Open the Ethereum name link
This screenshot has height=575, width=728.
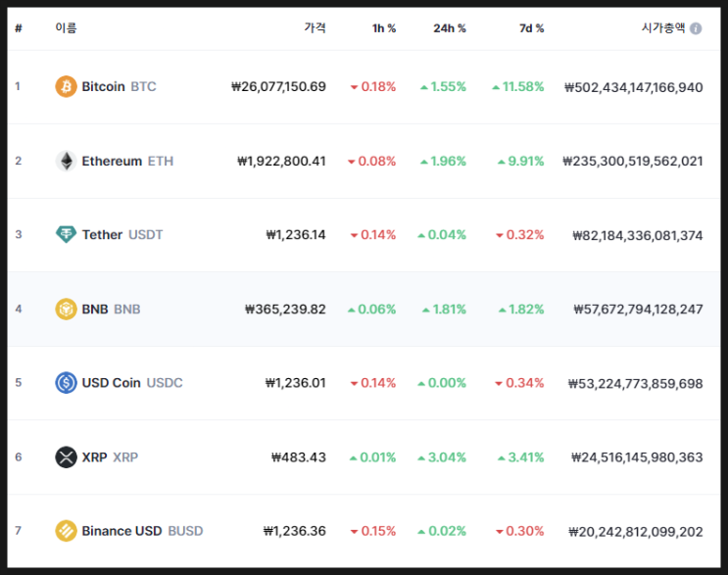(x=112, y=161)
